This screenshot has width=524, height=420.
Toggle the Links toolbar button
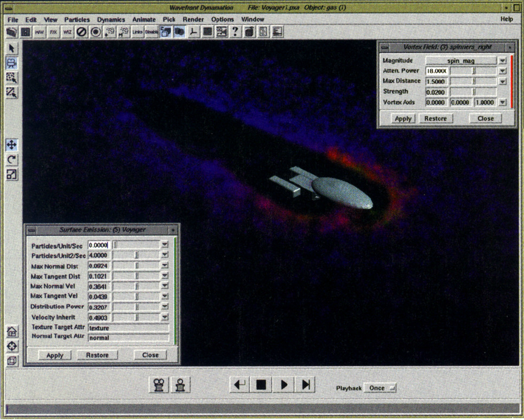(137, 32)
